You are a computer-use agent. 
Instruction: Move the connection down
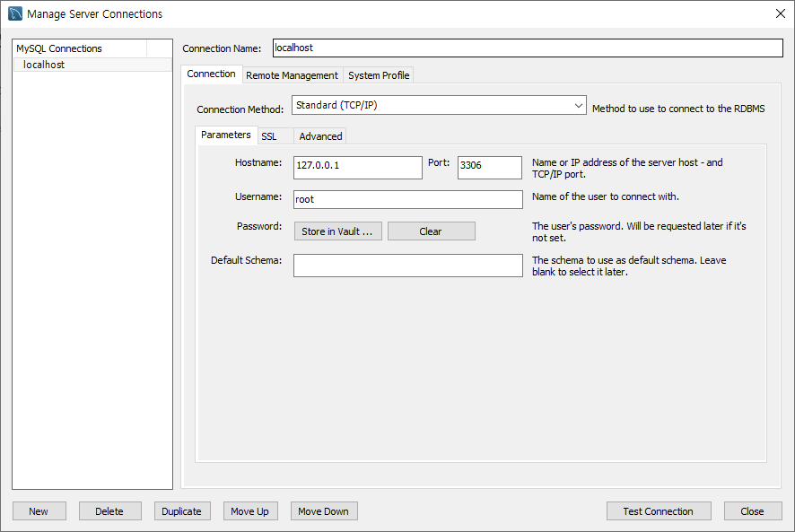pos(324,511)
